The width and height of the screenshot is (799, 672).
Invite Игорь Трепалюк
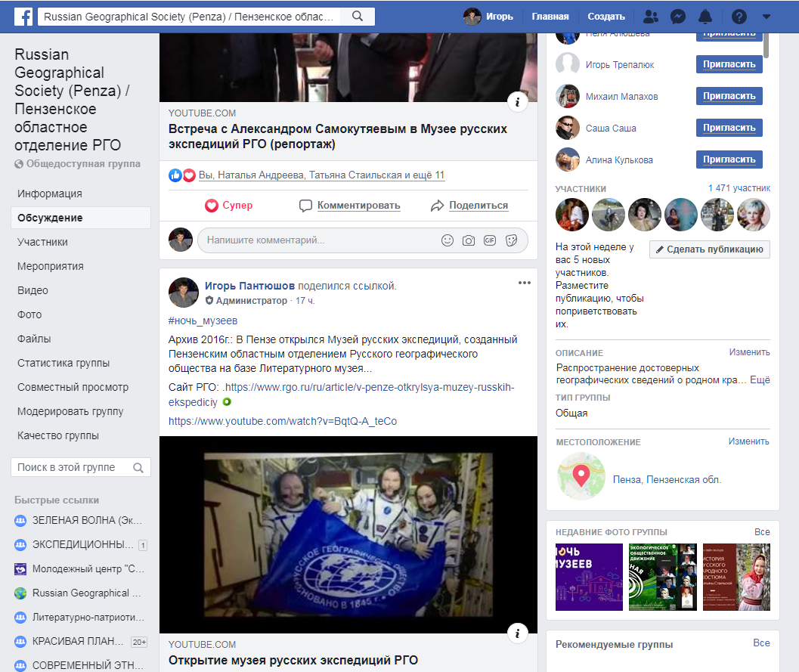pyautogui.click(x=729, y=64)
